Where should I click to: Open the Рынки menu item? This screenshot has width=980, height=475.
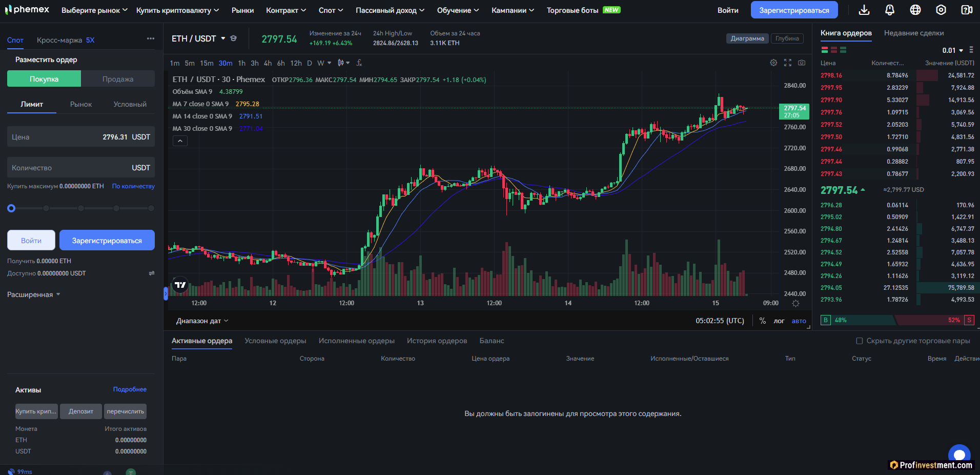242,10
